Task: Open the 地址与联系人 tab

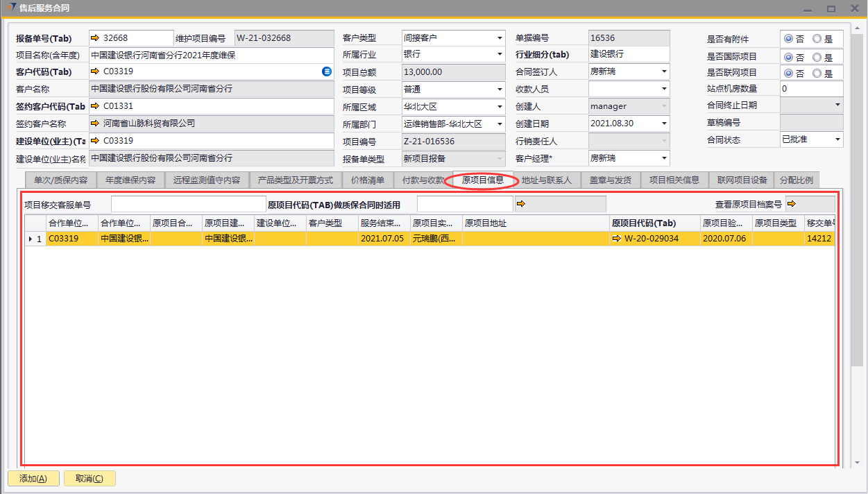Action: click(546, 180)
